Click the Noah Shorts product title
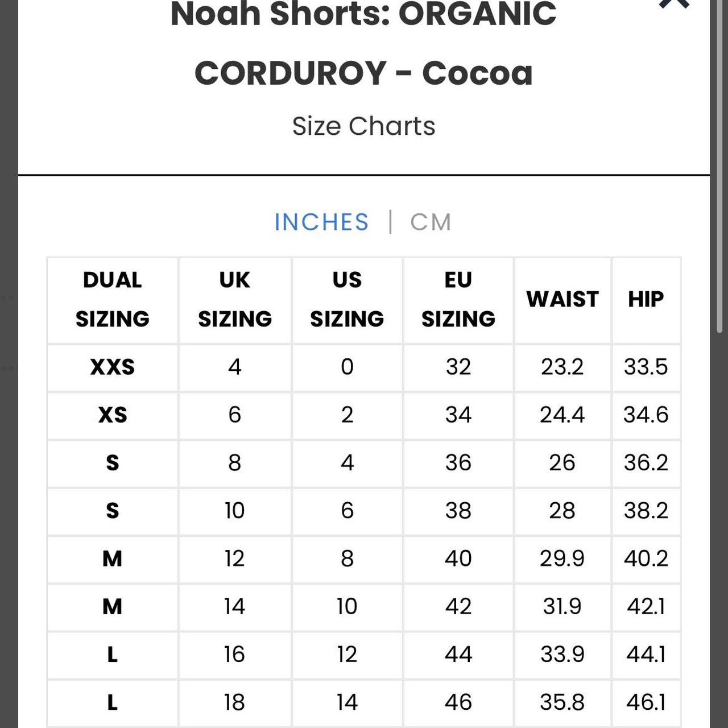 tap(363, 43)
